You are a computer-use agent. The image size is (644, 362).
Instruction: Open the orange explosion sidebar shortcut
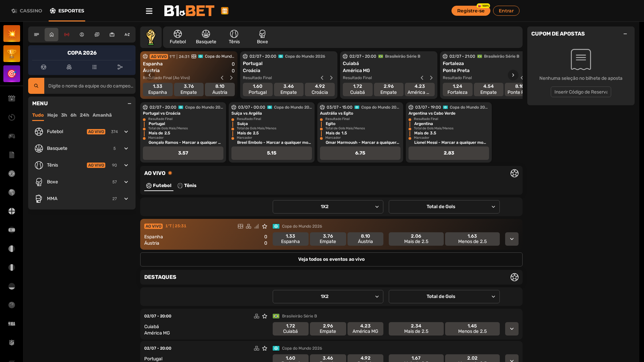[12, 34]
